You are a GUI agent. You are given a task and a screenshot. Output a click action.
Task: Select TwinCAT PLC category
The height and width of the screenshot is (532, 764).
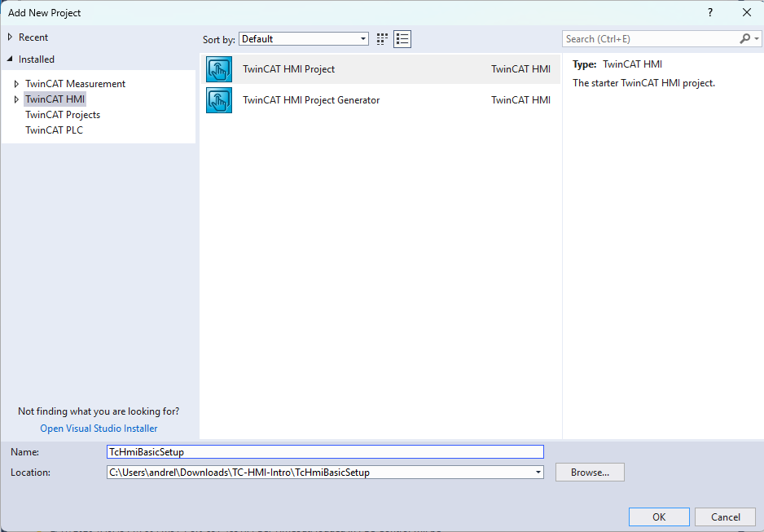click(54, 130)
